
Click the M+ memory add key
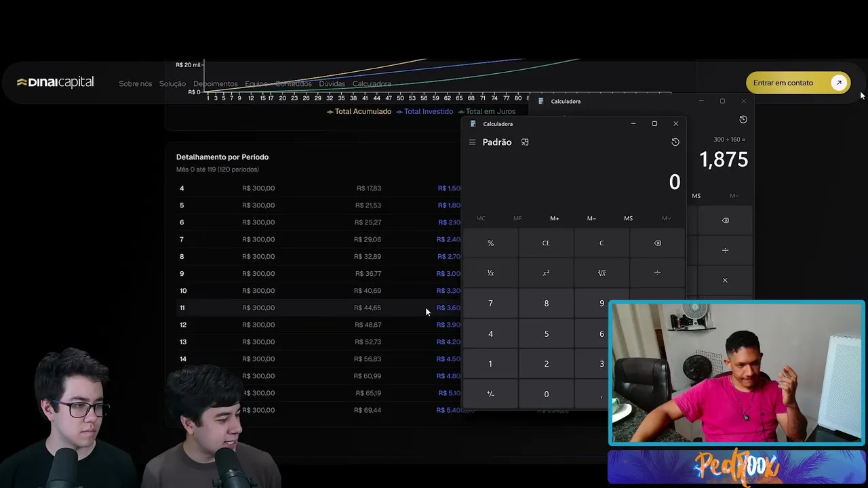point(555,218)
